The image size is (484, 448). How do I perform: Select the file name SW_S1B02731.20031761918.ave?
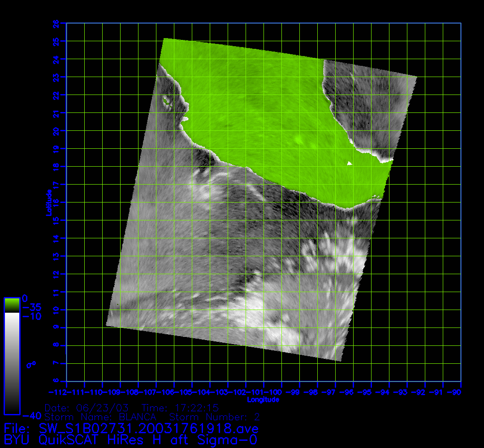coord(148,427)
